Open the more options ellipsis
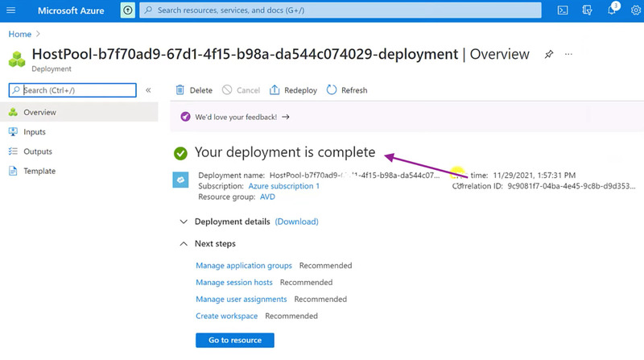This screenshot has width=644, height=360. [568, 54]
